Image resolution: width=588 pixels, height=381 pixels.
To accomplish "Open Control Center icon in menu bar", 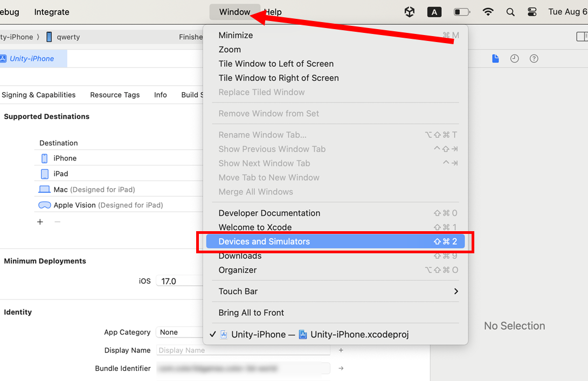I will pyautogui.click(x=532, y=12).
